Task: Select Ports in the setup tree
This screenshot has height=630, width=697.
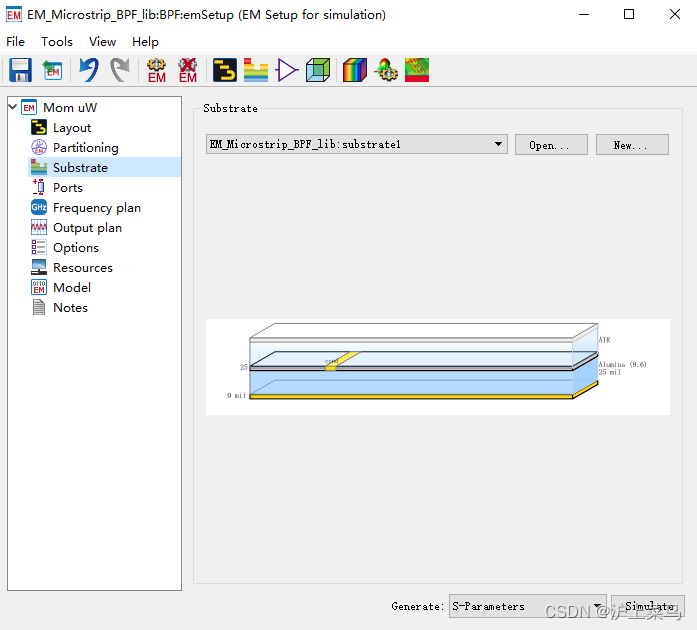Action: click(68, 188)
